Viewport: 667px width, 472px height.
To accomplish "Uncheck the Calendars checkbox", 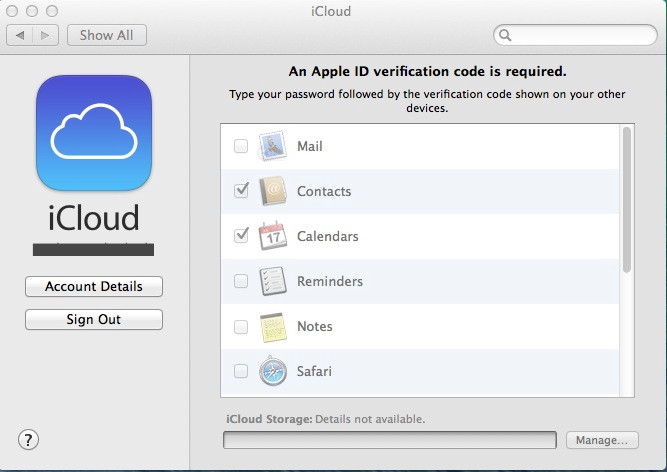I will 241,235.
